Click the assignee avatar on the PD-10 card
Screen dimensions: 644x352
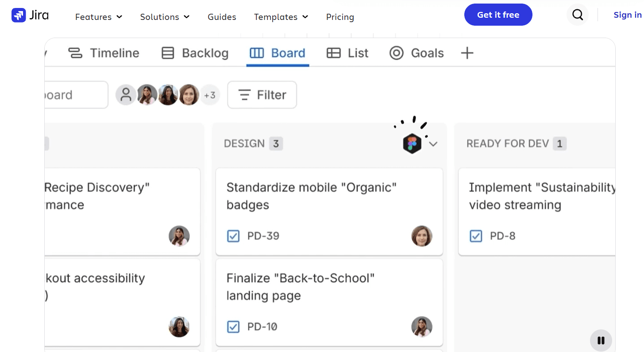tap(422, 327)
